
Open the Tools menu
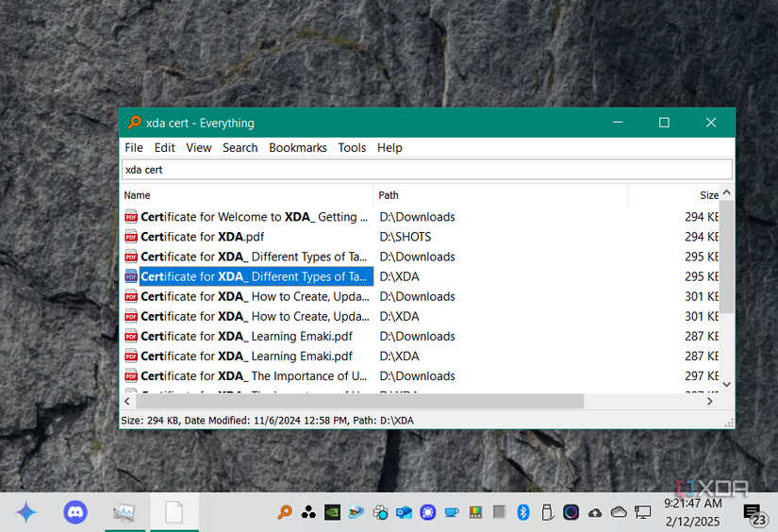coord(352,148)
